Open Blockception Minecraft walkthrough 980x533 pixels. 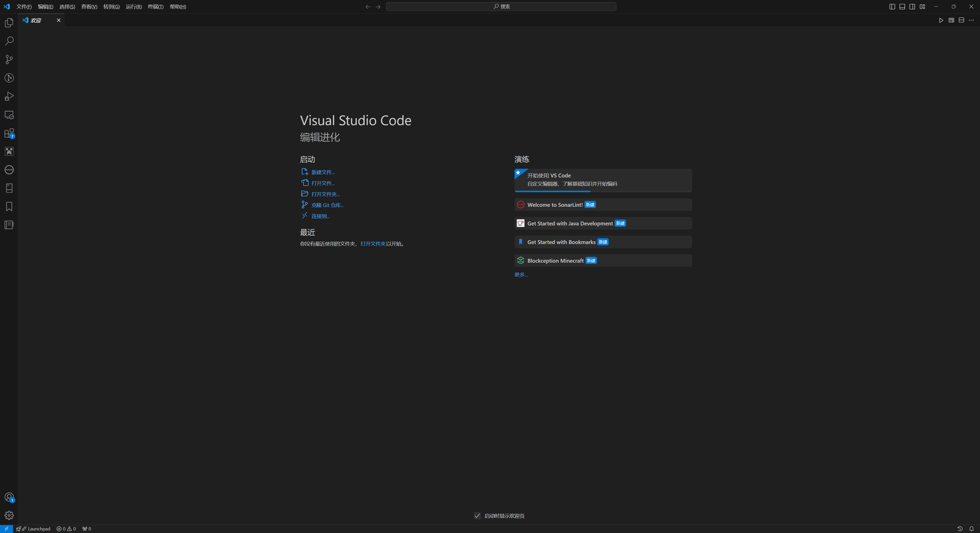603,261
